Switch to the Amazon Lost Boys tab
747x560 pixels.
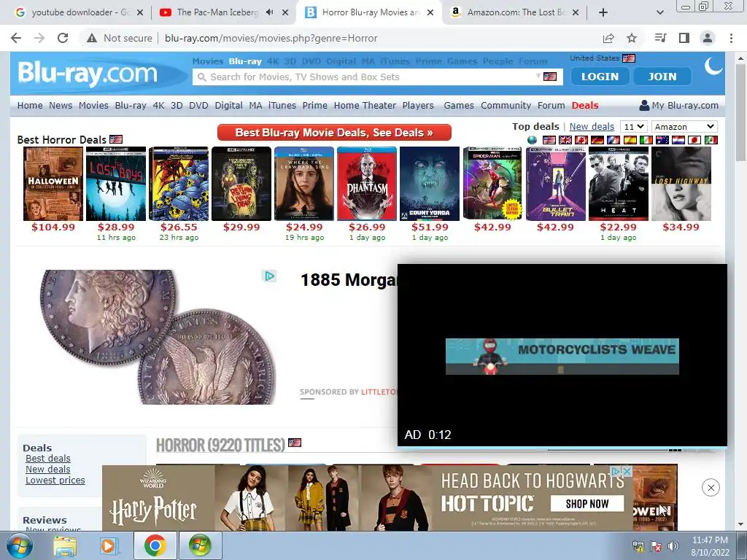(516, 12)
